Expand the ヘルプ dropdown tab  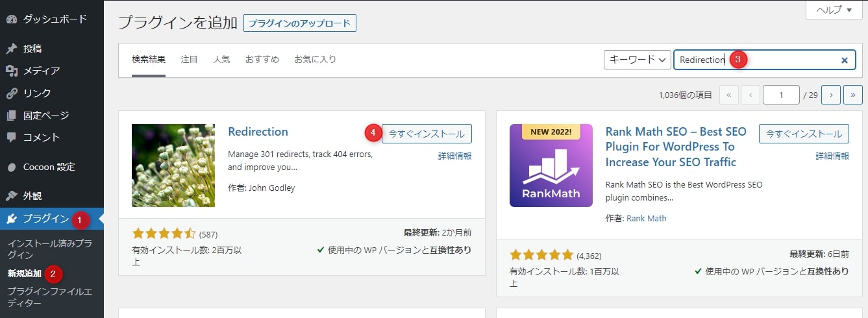click(834, 10)
